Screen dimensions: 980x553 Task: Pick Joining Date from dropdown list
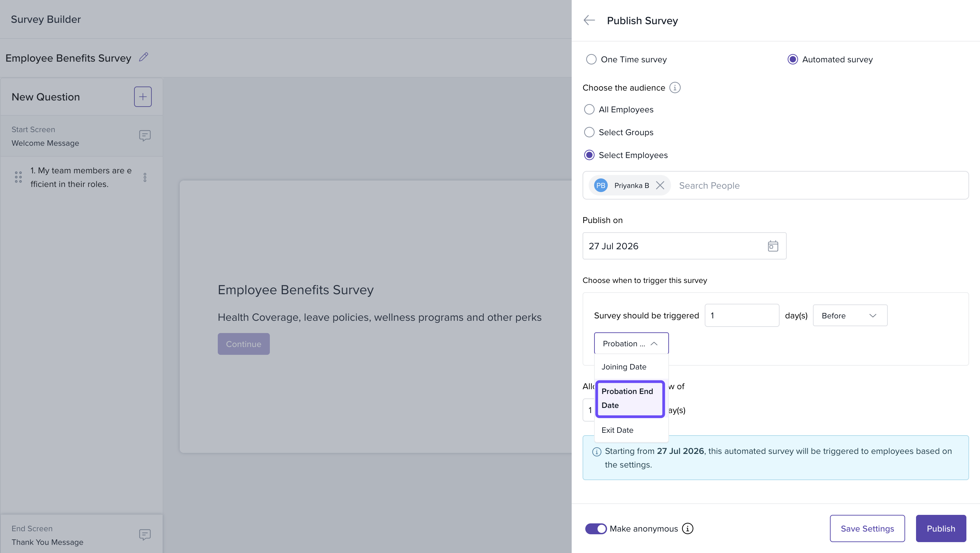[631, 367]
